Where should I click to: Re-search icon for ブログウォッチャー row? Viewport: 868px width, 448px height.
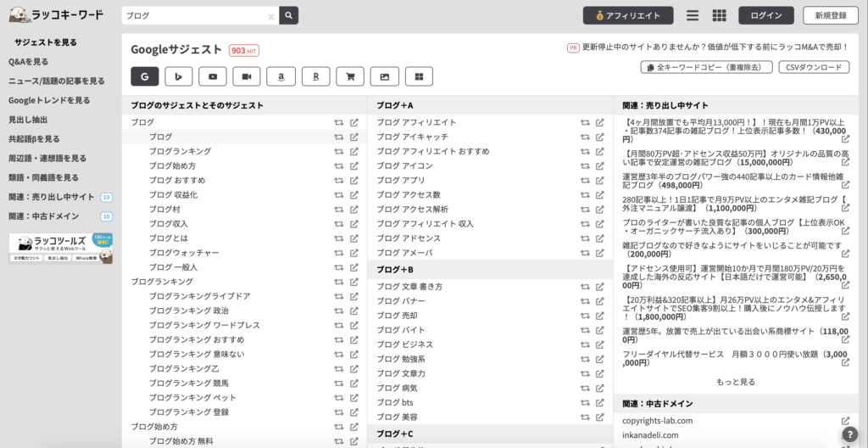[x=338, y=252]
